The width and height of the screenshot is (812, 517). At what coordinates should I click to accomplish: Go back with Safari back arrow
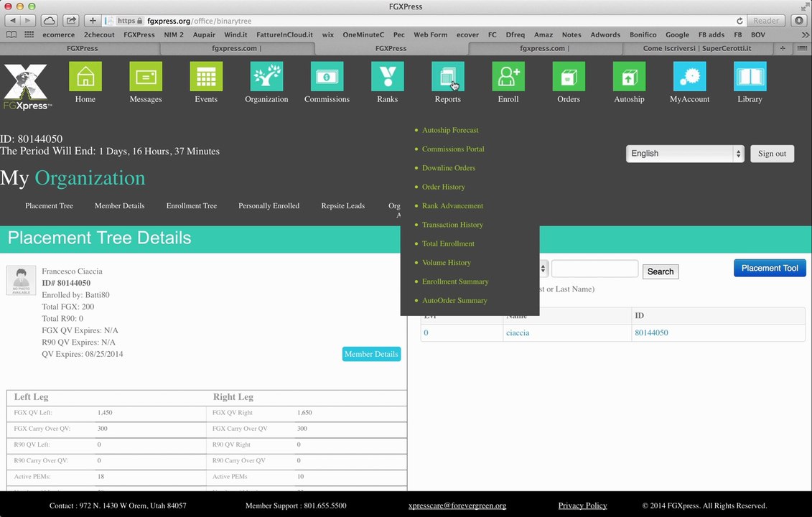(x=12, y=21)
